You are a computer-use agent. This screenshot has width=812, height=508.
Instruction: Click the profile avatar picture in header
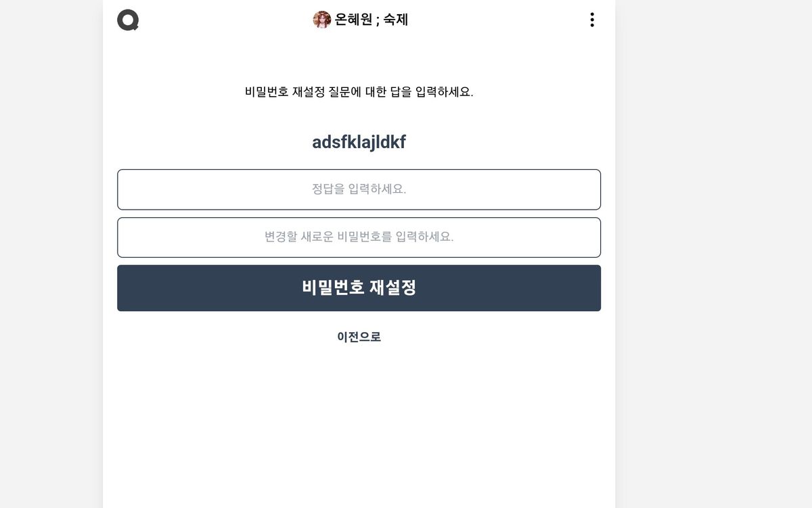pyautogui.click(x=321, y=20)
